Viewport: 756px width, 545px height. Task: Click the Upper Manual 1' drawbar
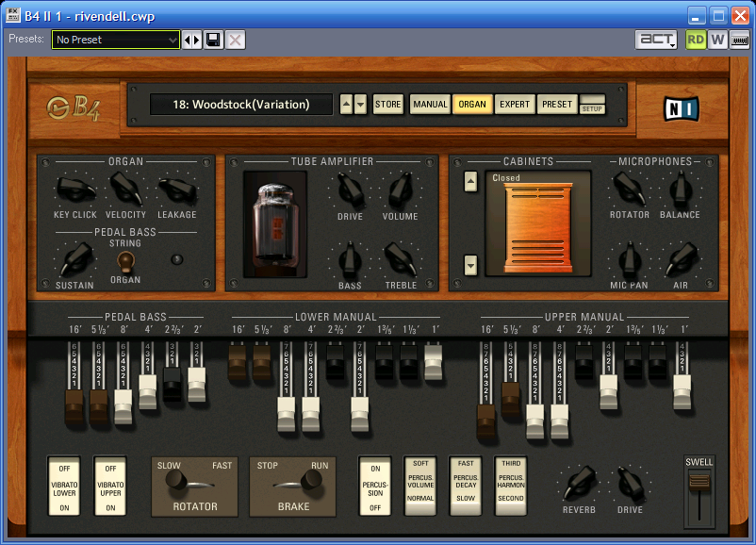coord(682,391)
